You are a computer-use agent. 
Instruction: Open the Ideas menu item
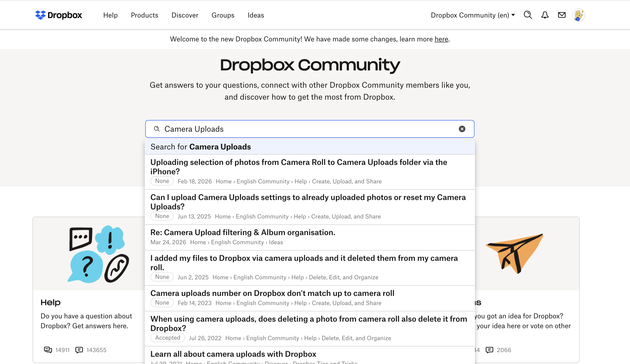(x=256, y=15)
